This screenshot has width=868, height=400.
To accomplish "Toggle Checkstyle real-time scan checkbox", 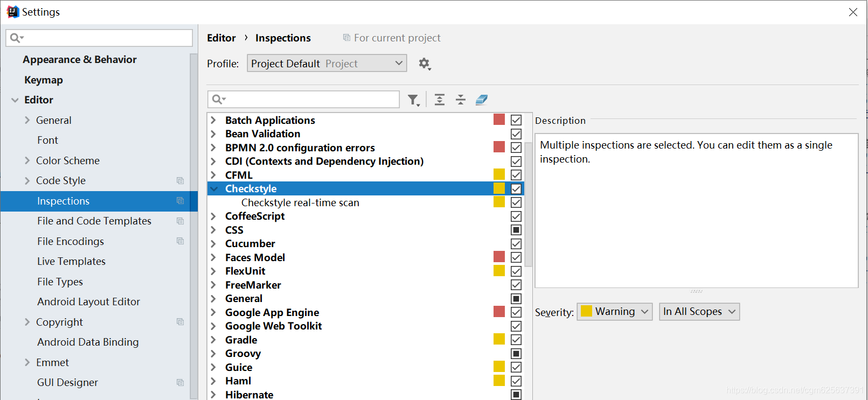I will (516, 202).
